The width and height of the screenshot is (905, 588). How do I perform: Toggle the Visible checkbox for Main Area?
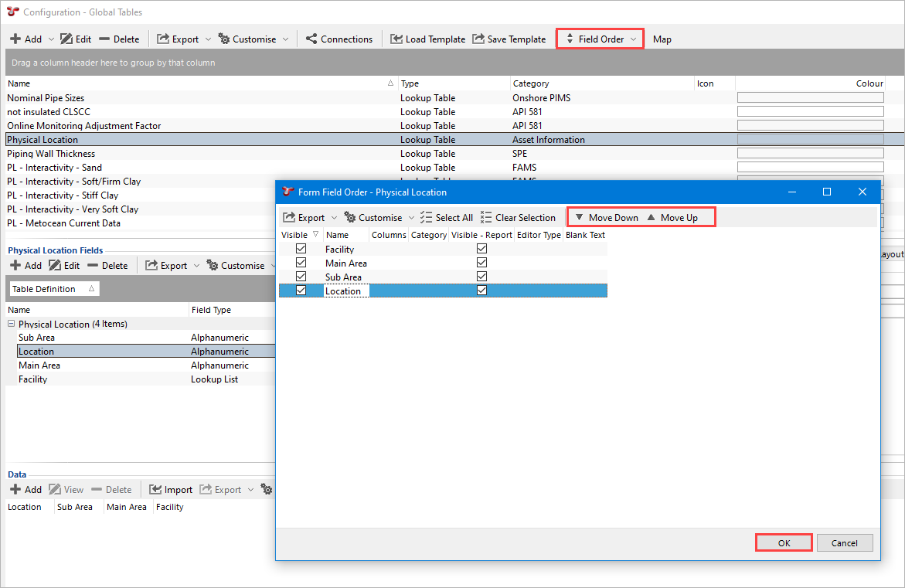(x=301, y=263)
